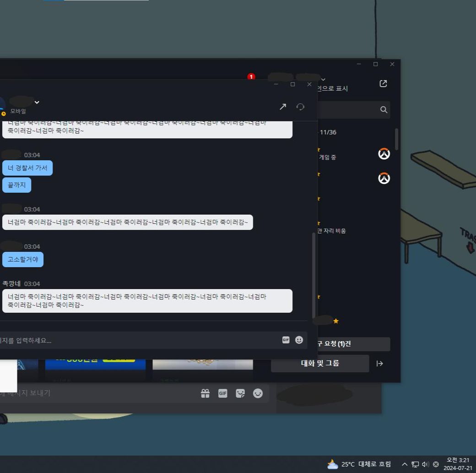Click the first Overwatch icon in friends list
The width and height of the screenshot is (476, 473).
pyautogui.click(x=384, y=154)
